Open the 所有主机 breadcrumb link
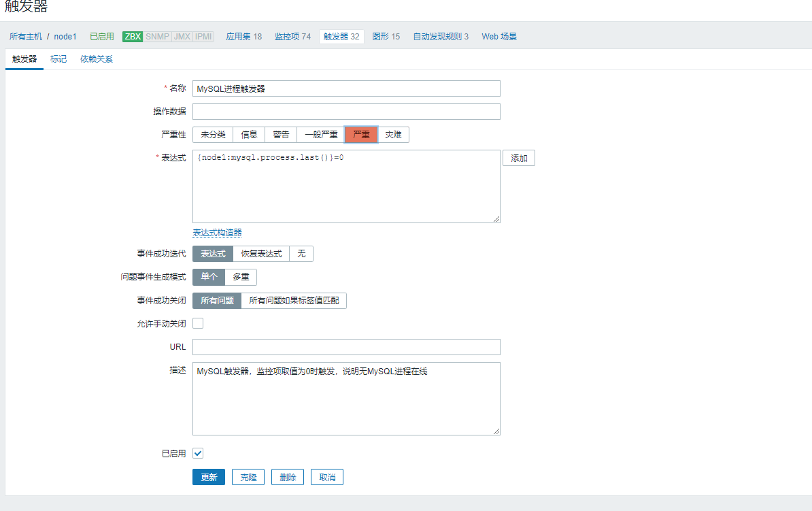Viewport: 812px width, 511px height. 26,36
